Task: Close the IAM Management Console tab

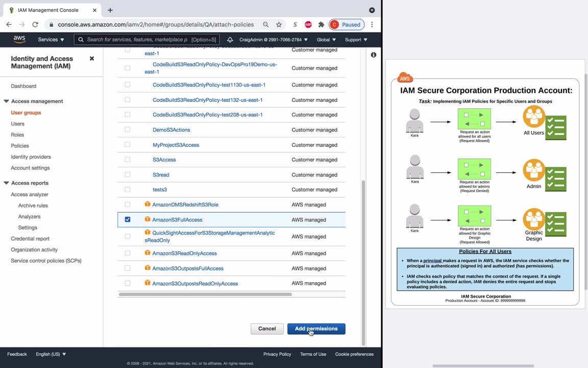Action: pos(94,10)
